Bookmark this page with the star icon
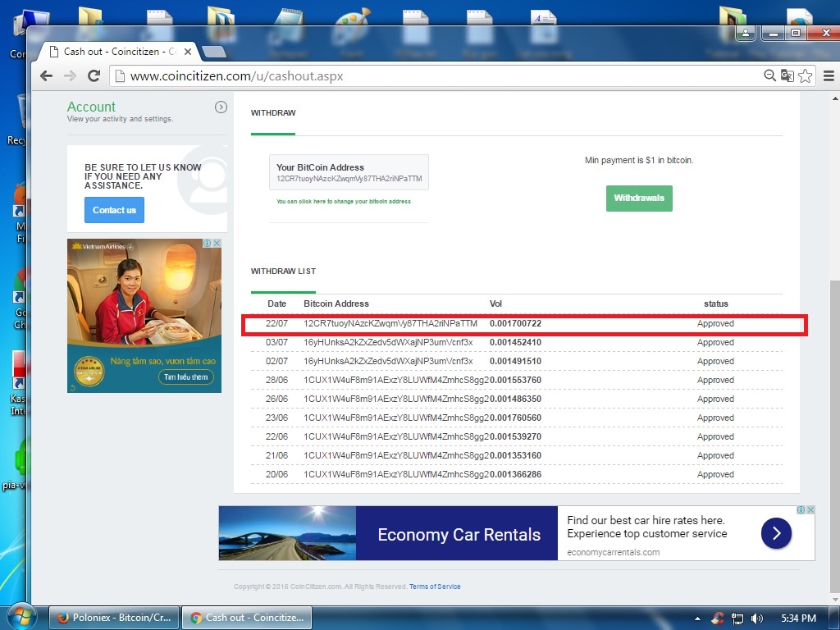840x630 pixels. (x=805, y=75)
